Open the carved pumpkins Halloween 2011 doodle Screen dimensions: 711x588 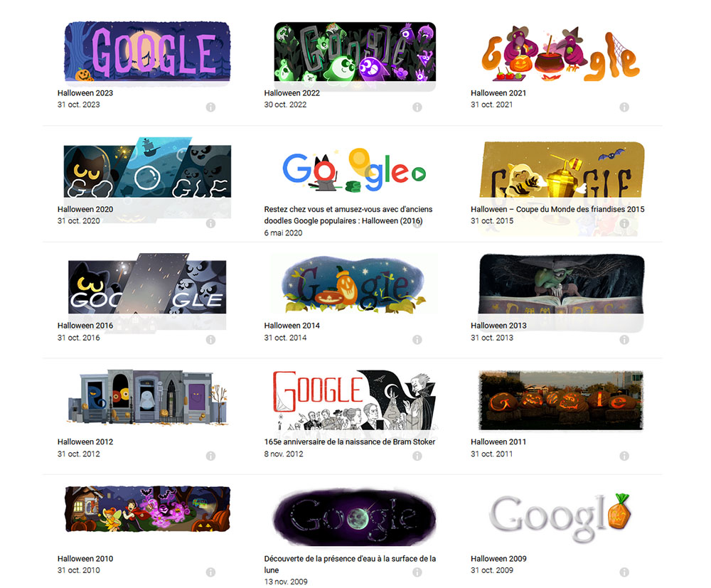coord(562,400)
